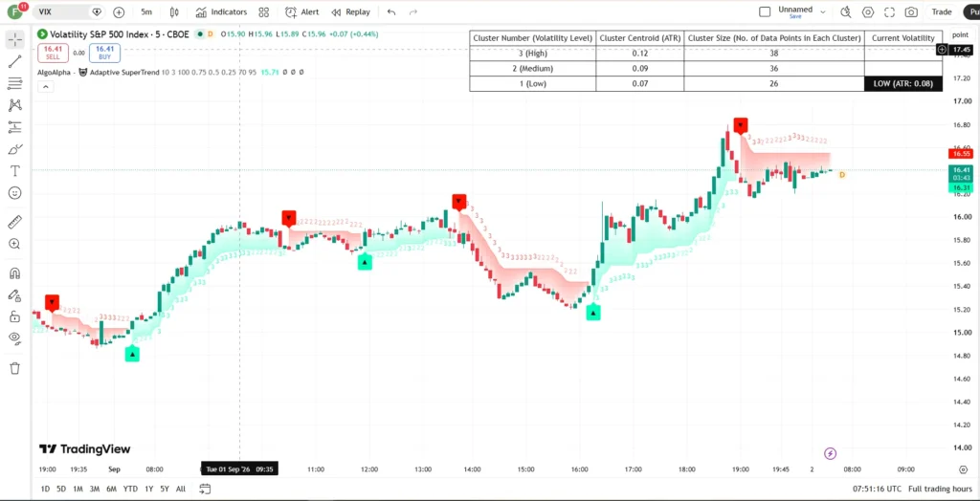
Task: Create a new Alert
Action: click(x=301, y=11)
